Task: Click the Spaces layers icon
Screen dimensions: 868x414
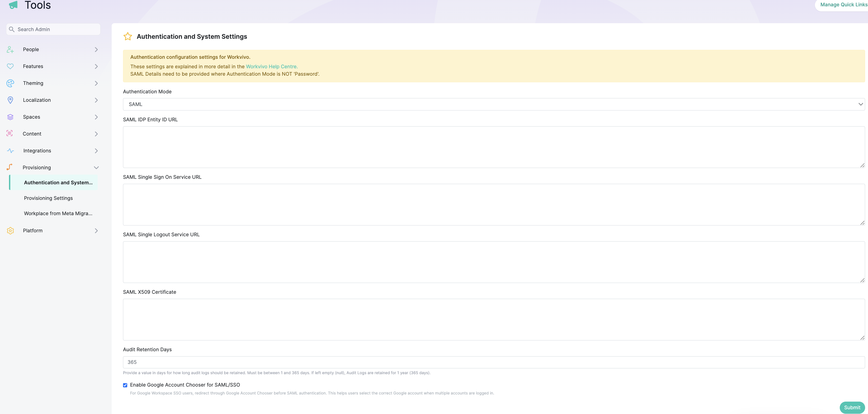Action: [x=10, y=117]
